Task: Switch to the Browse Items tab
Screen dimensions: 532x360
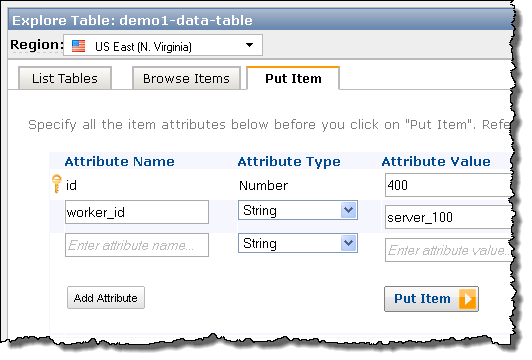Action: click(x=186, y=78)
